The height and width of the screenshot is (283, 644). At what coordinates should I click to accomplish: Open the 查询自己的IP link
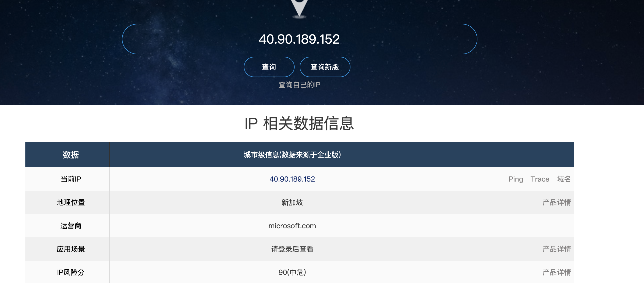coord(299,85)
